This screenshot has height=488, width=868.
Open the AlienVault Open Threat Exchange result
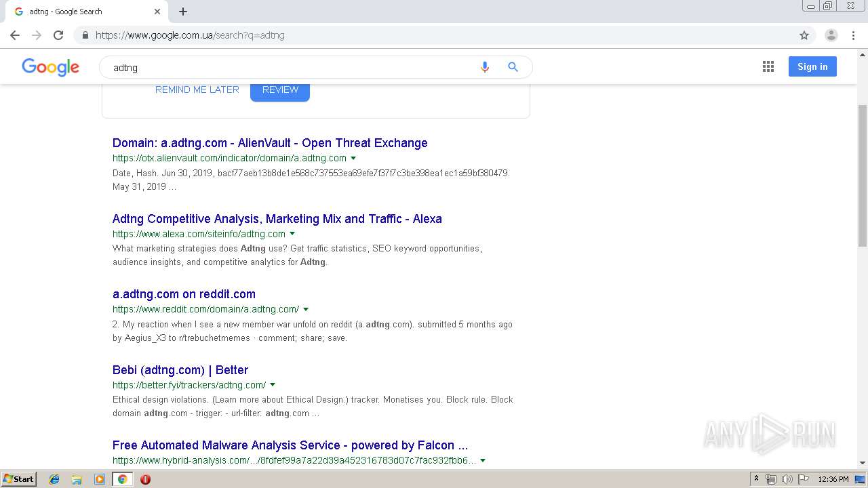[270, 143]
